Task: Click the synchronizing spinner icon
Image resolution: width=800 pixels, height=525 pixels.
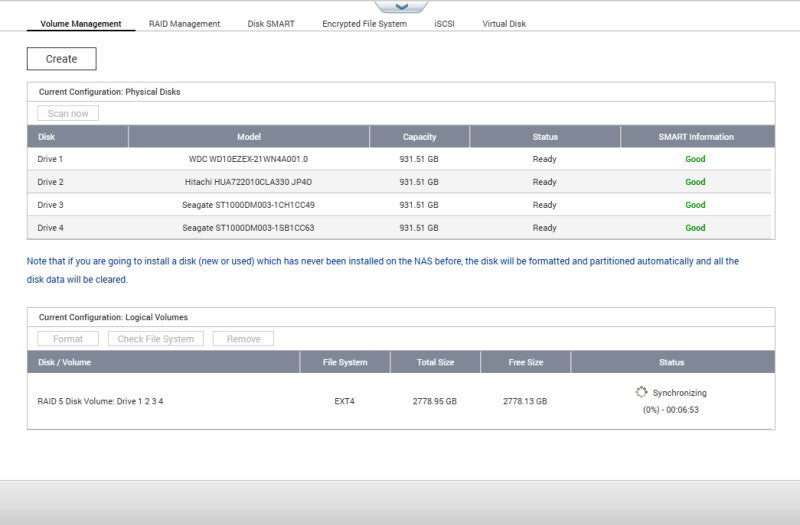Action: pos(641,392)
